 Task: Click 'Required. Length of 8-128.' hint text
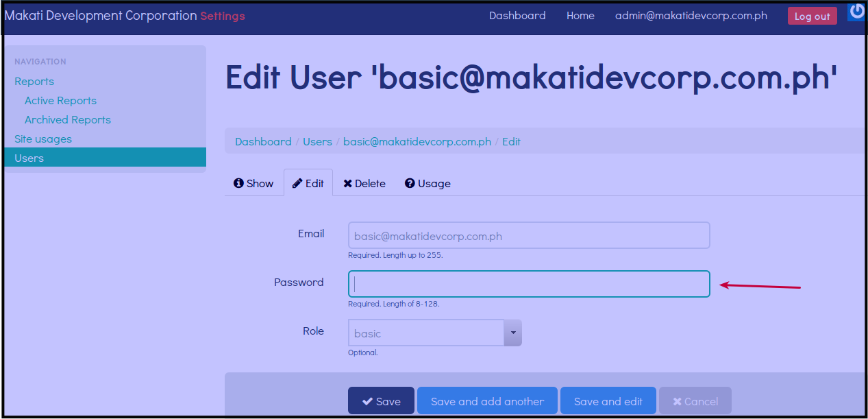click(x=394, y=304)
